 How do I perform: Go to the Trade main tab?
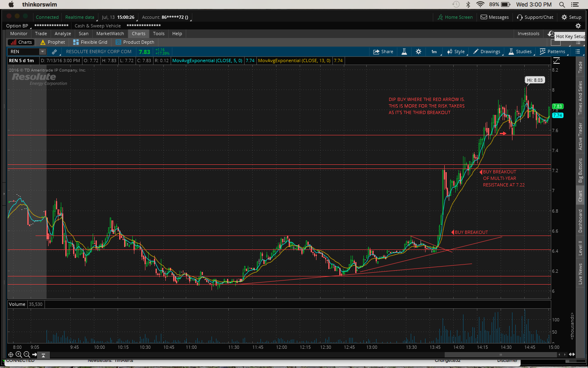pos(41,34)
